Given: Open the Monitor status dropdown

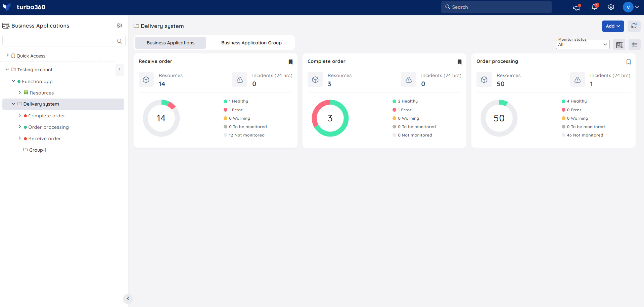Looking at the screenshot, I should coord(583,44).
